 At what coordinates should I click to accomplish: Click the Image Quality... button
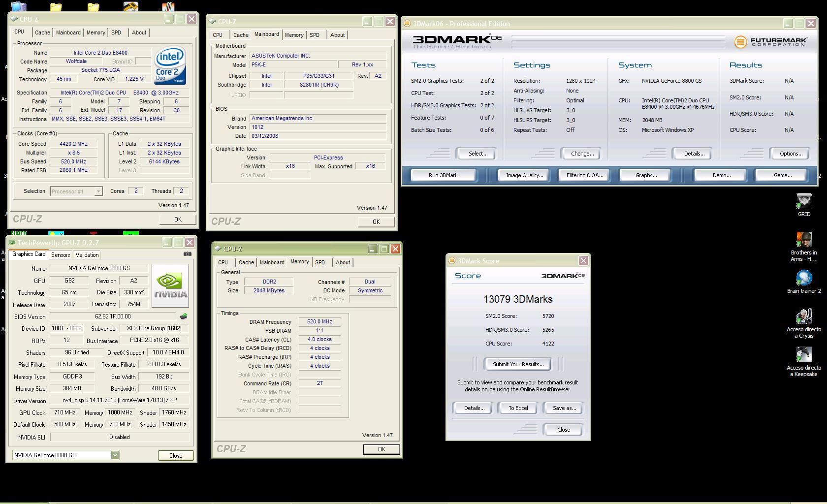pyautogui.click(x=524, y=175)
